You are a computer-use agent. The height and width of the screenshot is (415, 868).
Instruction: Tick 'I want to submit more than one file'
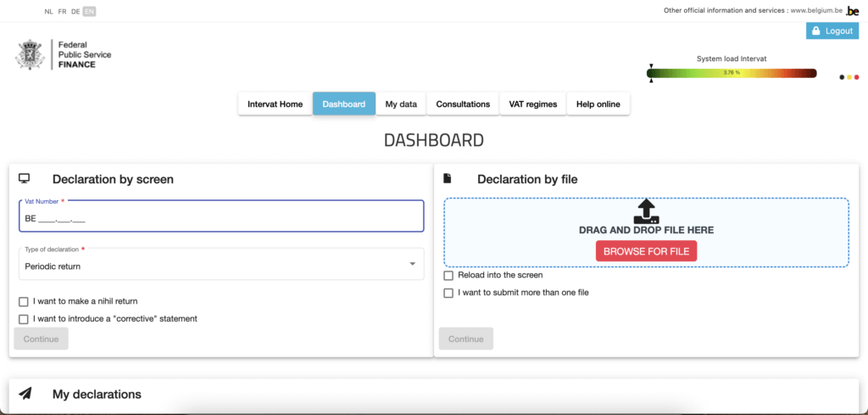click(x=448, y=293)
